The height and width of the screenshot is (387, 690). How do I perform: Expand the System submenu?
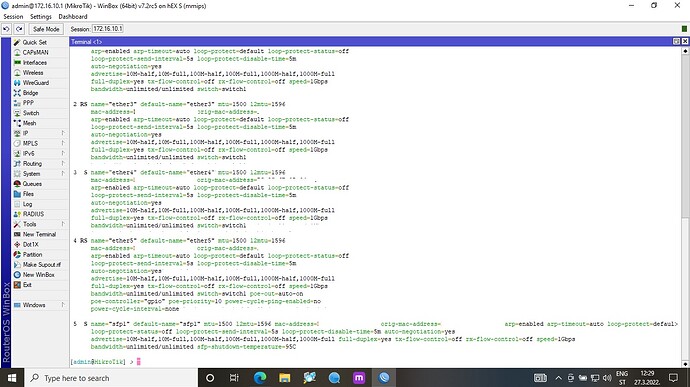[63, 173]
